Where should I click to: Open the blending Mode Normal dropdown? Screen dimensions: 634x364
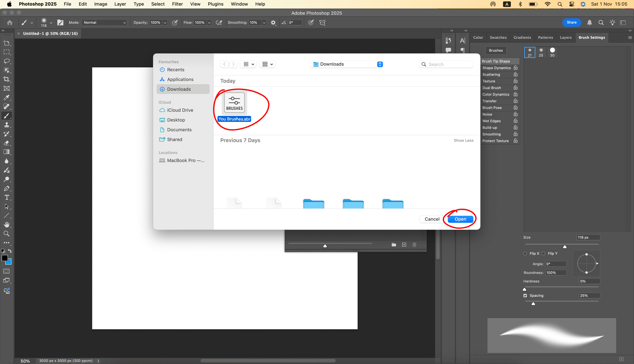click(x=104, y=23)
